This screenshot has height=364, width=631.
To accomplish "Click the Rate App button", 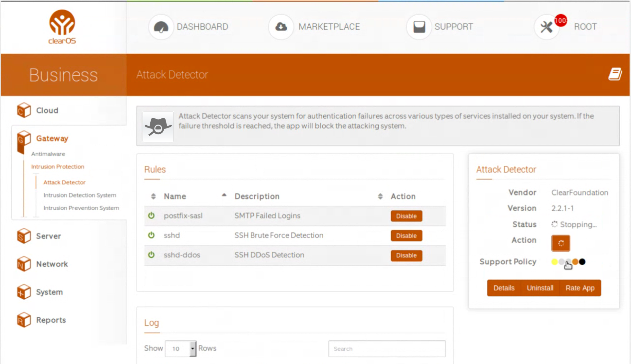I will coord(580,288).
